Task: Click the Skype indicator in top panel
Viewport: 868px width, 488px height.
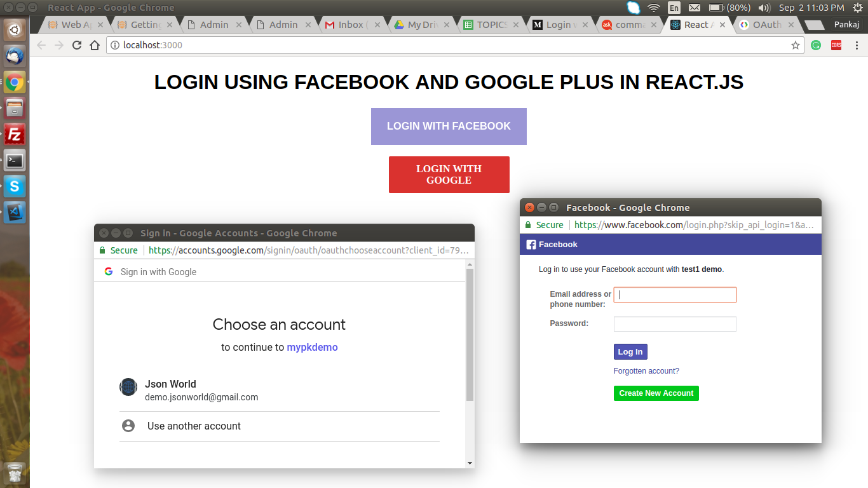Action: coord(634,8)
